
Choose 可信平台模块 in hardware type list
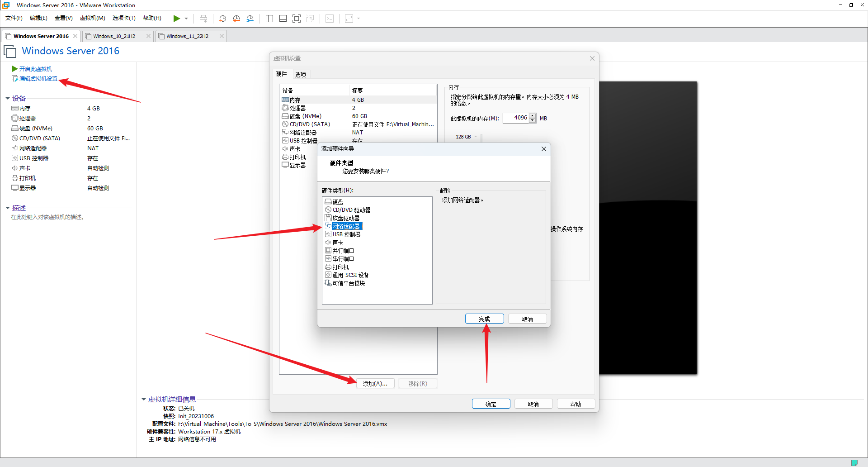[345, 283]
